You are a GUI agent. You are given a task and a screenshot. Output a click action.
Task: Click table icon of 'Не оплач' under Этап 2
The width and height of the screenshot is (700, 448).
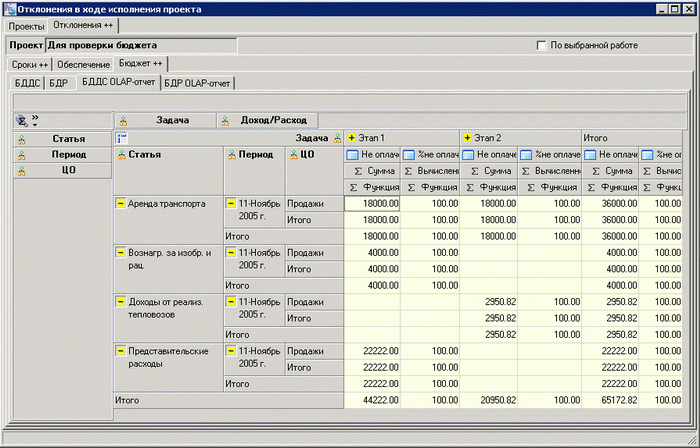coord(468,155)
